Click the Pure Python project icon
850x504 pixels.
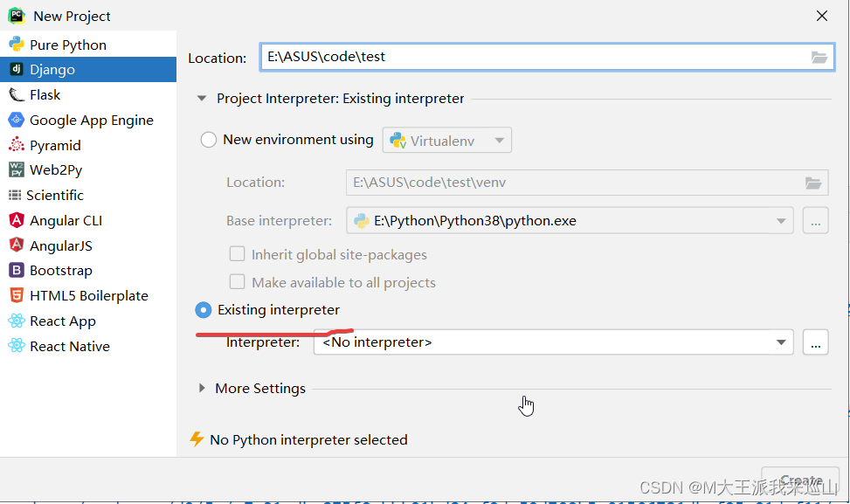click(17, 44)
